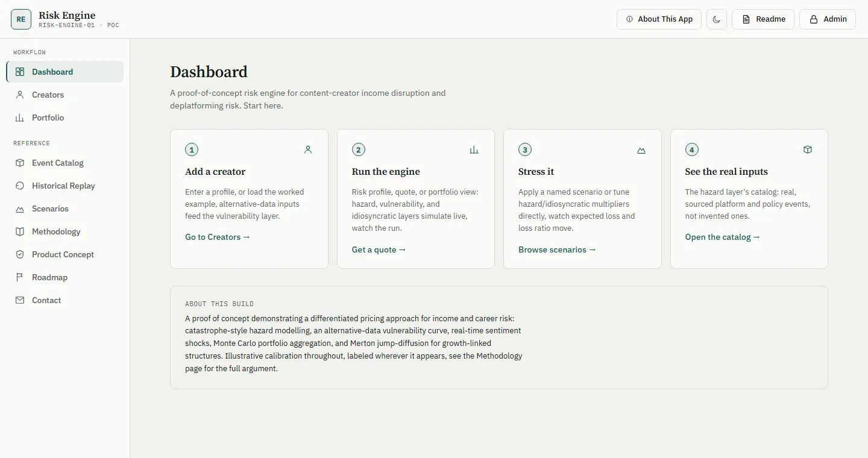The height and width of the screenshot is (458, 868).
Task: Open Event Catalog in the sidebar
Action: (x=65, y=163)
